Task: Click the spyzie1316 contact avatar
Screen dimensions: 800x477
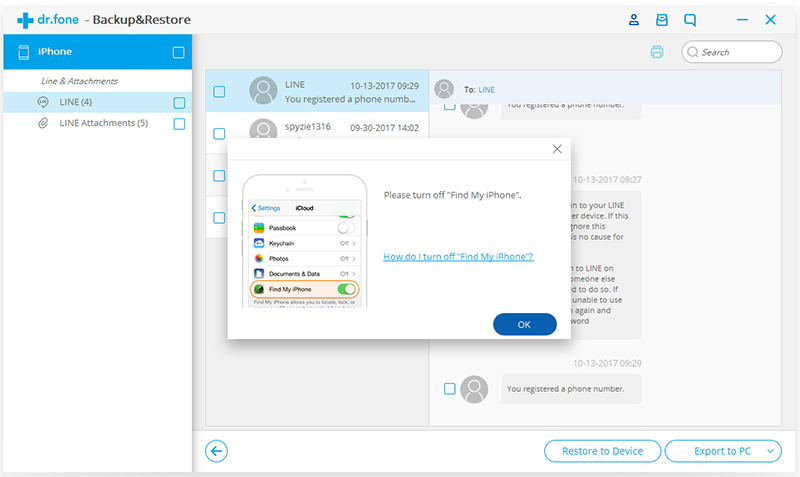Action: 263,129
